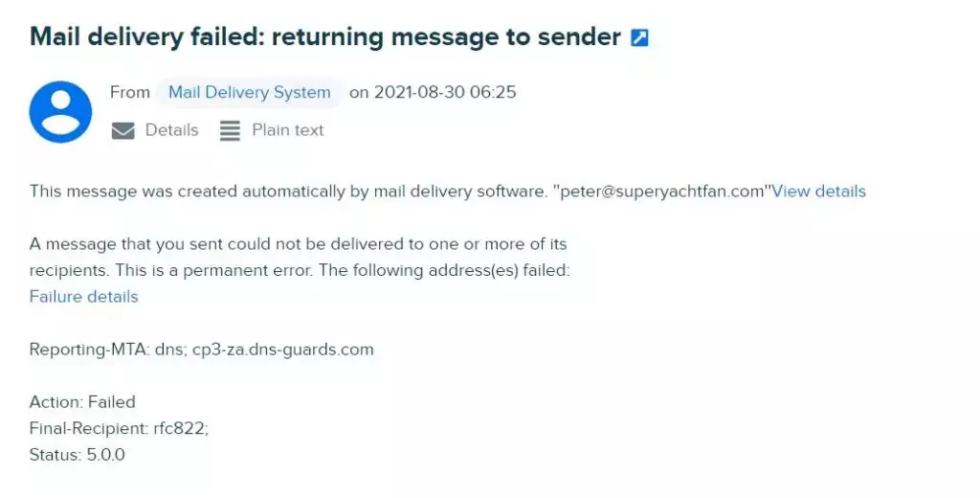The height and width of the screenshot is (498, 980).
Task: Switch to Plain text view label
Action: (x=287, y=130)
